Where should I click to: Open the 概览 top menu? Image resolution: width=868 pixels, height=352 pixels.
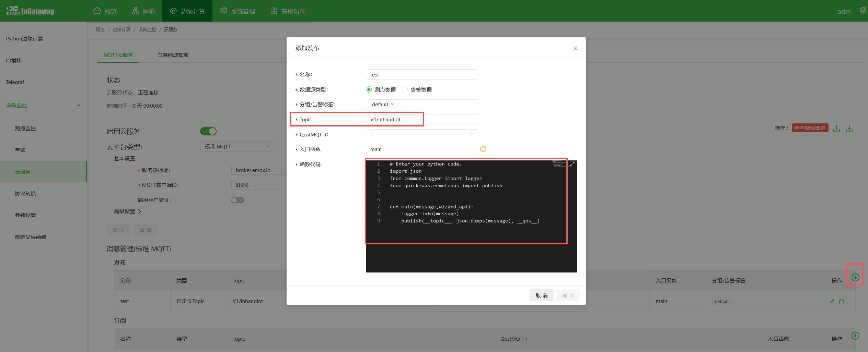pyautogui.click(x=105, y=11)
